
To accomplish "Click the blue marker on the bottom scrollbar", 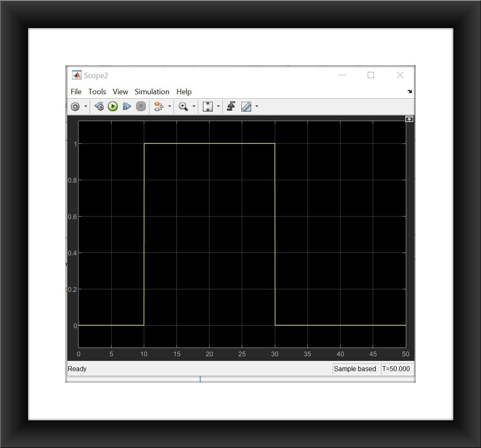I will click(x=200, y=379).
